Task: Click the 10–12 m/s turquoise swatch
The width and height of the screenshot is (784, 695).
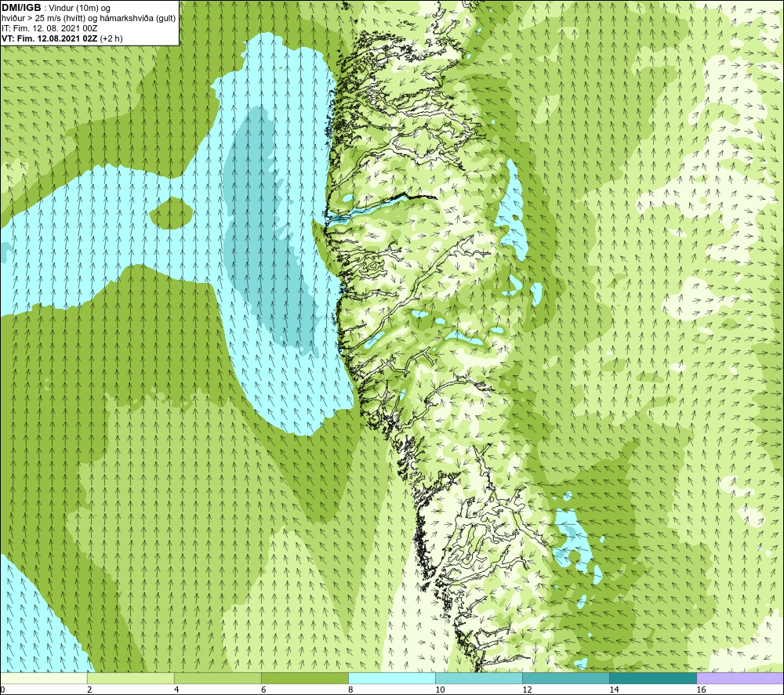Action: coord(478,678)
